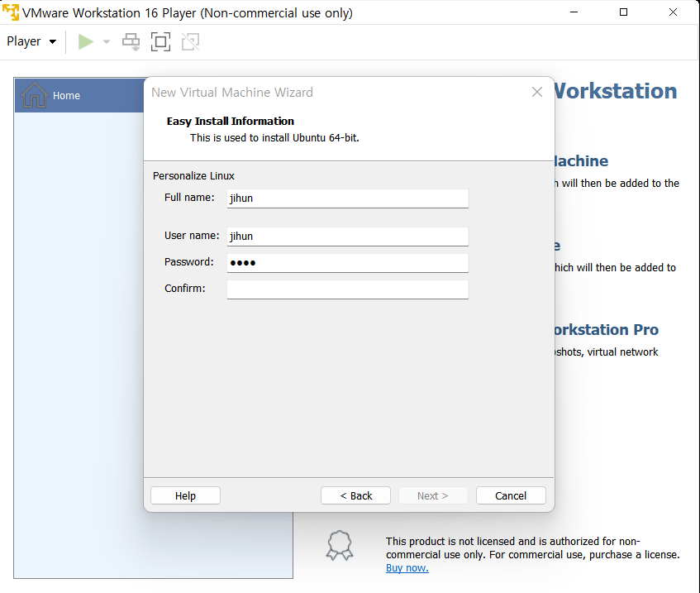Focus the Full name field
Image resolution: width=700 pixels, height=593 pixels.
point(348,198)
